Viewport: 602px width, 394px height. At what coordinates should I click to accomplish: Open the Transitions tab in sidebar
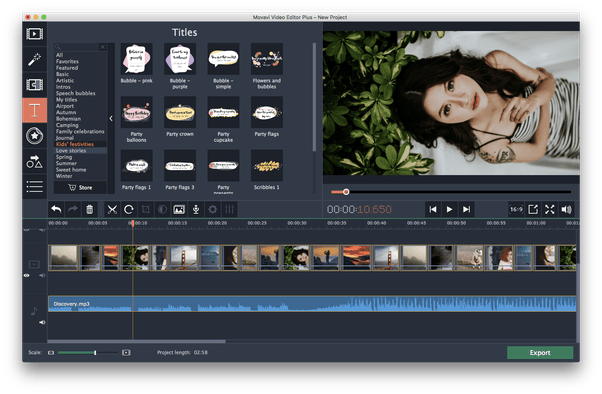pyautogui.click(x=35, y=85)
